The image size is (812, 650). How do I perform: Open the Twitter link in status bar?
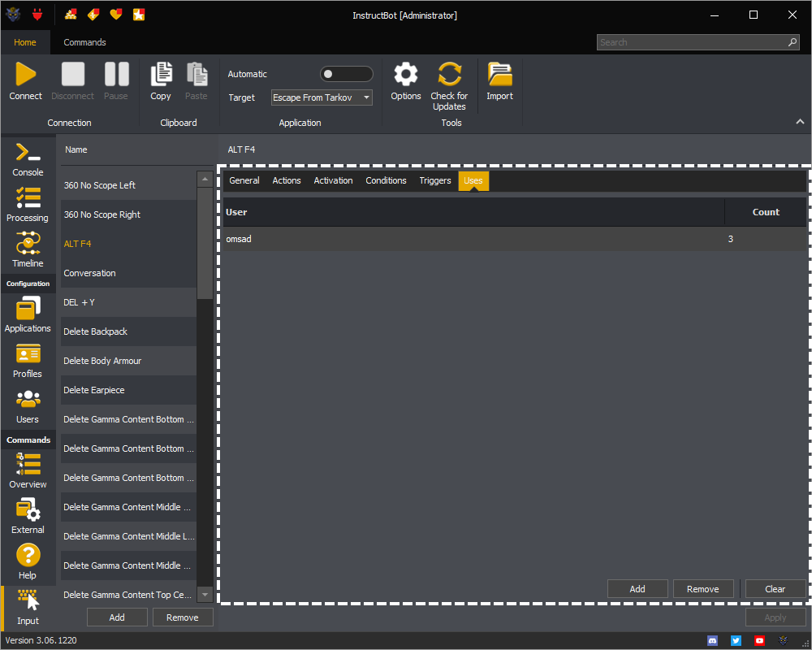coord(736,641)
